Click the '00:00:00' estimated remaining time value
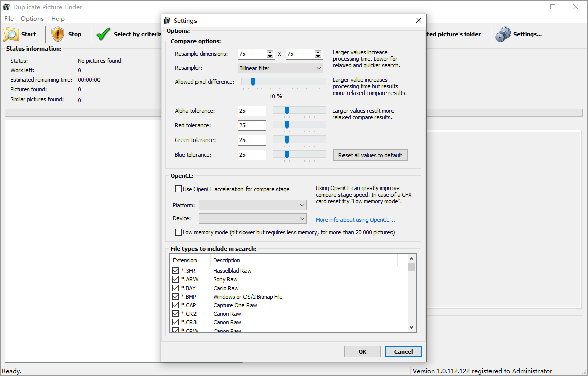This screenshot has width=588, height=376. (x=89, y=80)
